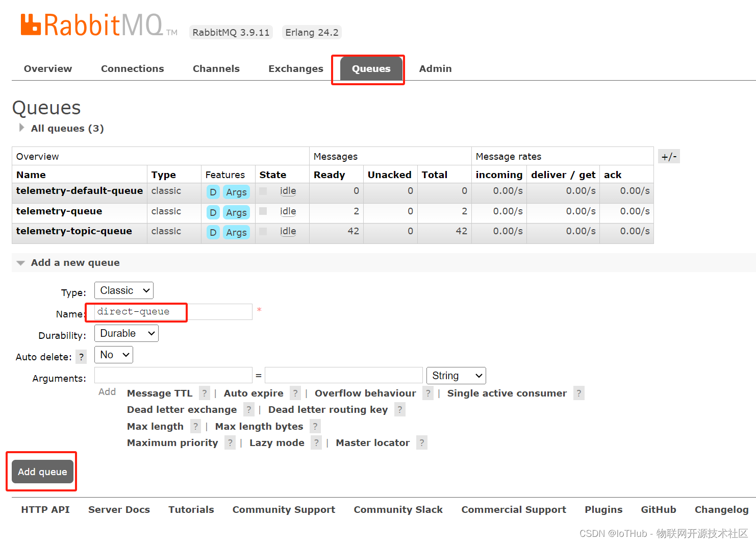Insert the Single active consumer argument
Viewport: 756px width, 543px height.
click(507, 393)
